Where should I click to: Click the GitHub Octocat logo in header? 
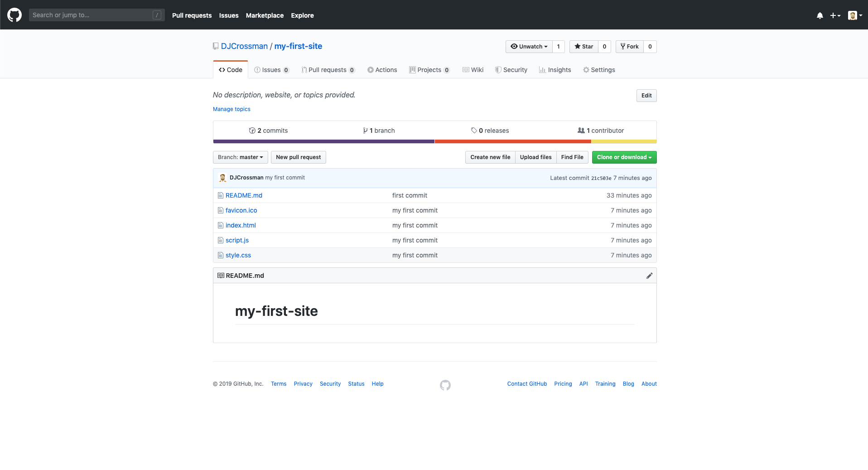click(x=14, y=15)
